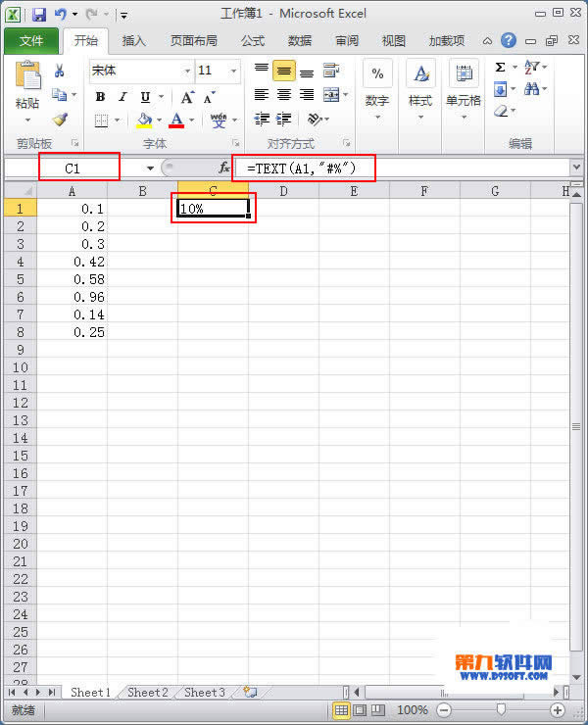Click the Insert Function fx button
This screenshot has width=588, height=725.
click(x=223, y=168)
